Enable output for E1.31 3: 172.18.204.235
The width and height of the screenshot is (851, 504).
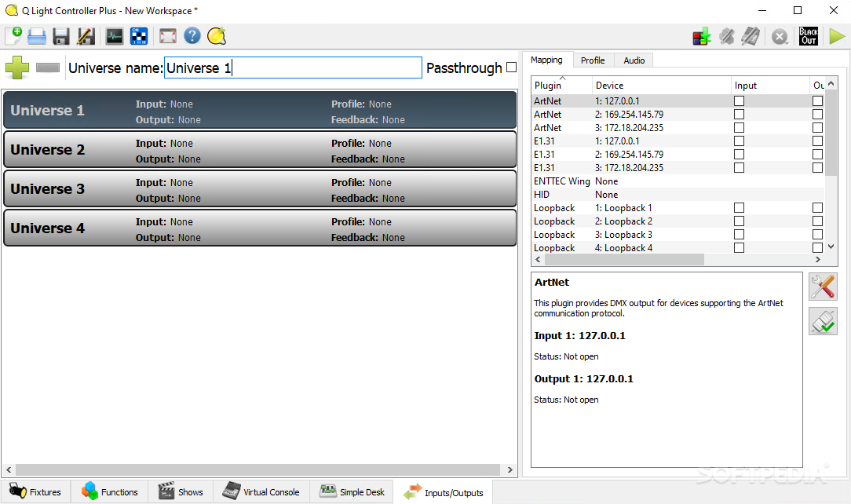[817, 168]
